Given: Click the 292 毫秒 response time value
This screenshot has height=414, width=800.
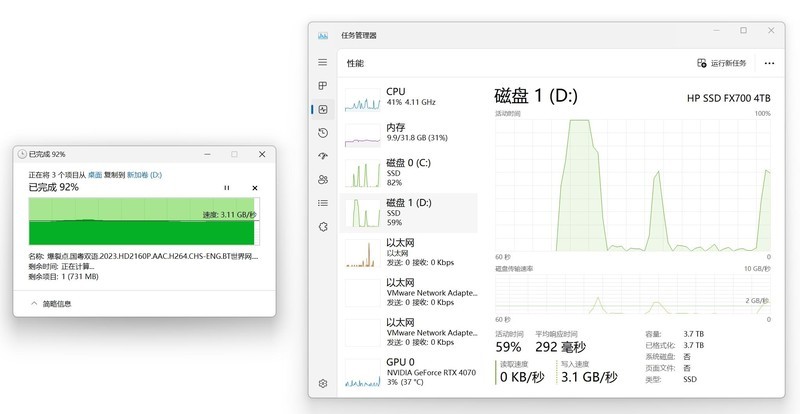Looking at the screenshot, I should tap(560, 348).
